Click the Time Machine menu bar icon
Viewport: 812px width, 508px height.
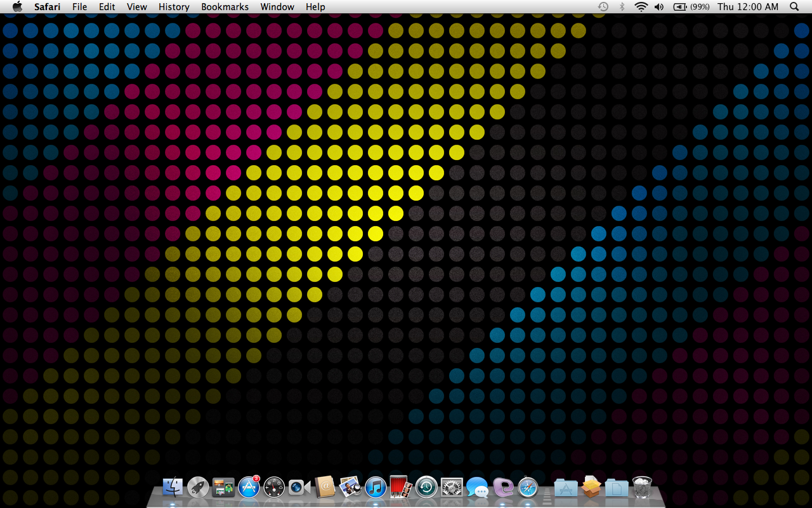click(x=603, y=6)
